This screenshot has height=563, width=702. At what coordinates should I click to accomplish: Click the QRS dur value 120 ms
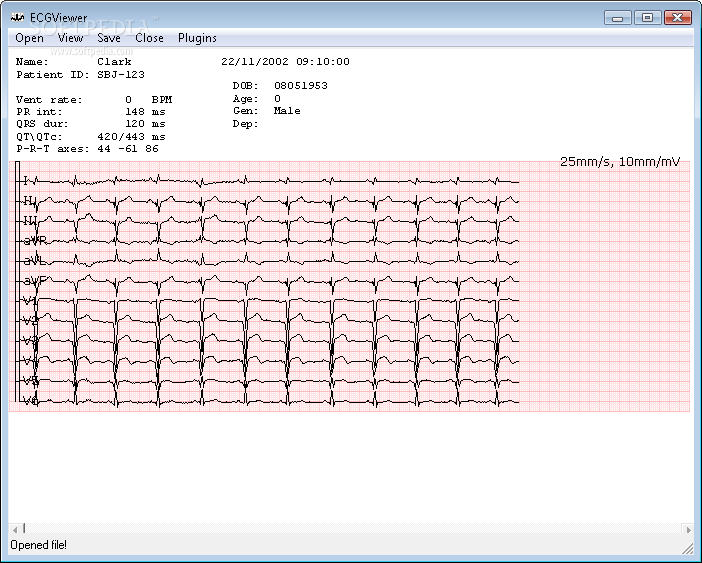146,124
